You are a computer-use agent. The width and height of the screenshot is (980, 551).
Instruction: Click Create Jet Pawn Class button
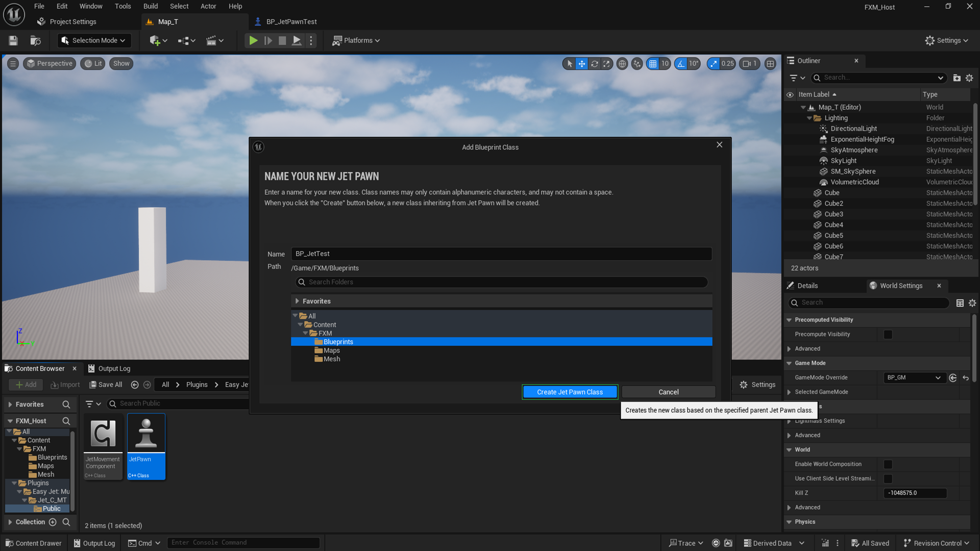[x=570, y=392]
